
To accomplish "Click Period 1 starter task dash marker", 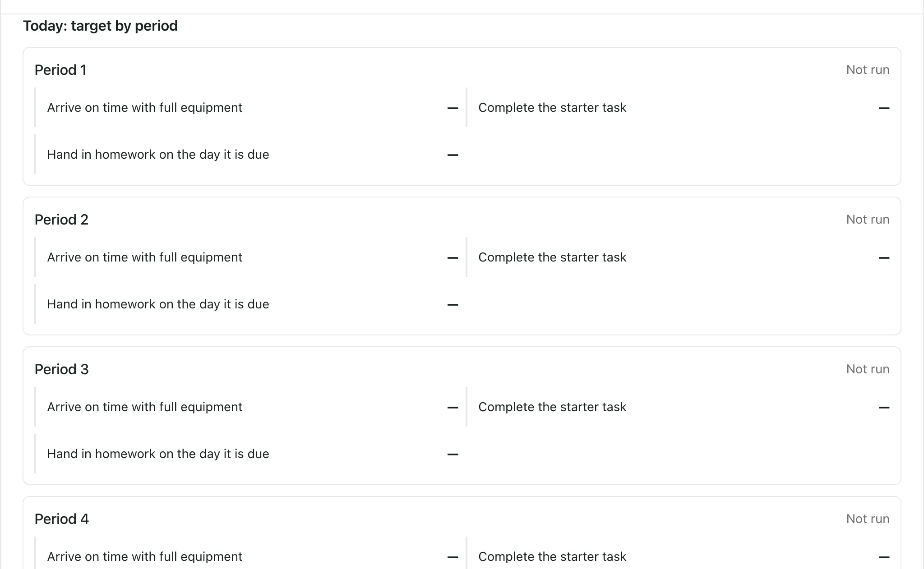I will point(884,108).
